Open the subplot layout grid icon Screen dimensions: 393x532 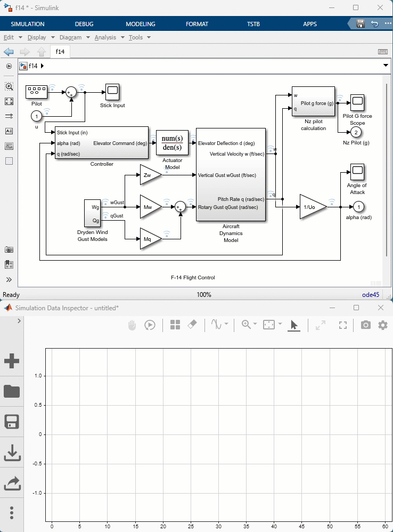coord(175,325)
